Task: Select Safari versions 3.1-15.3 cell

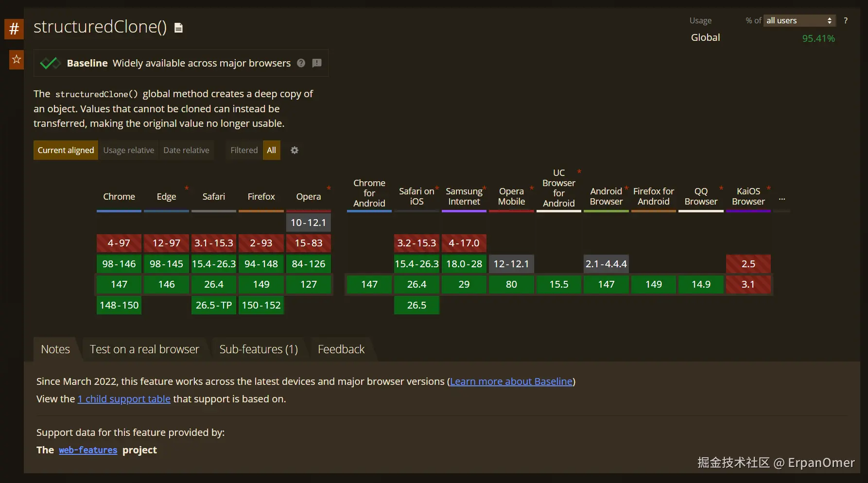Action: (x=214, y=243)
